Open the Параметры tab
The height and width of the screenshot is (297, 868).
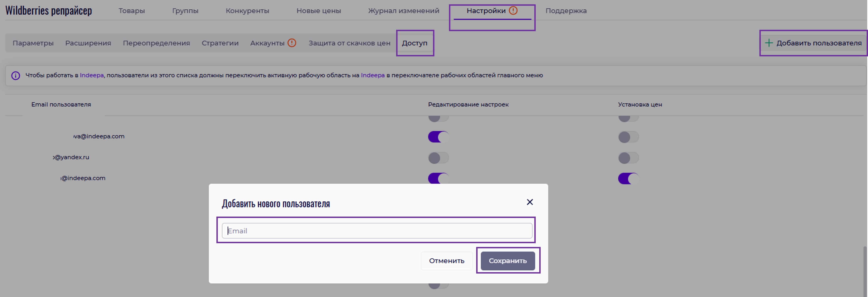33,43
